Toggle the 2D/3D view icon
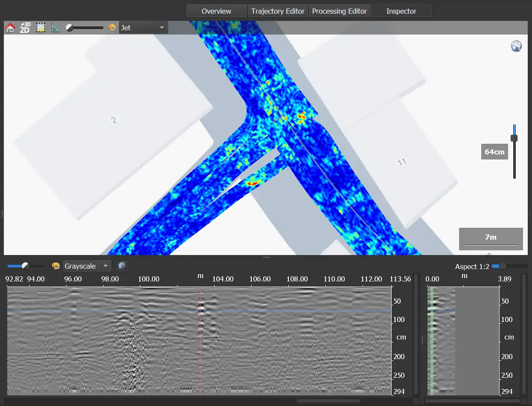Screen dimensions: 532x406 pyautogui.click(x=25, y=28)
